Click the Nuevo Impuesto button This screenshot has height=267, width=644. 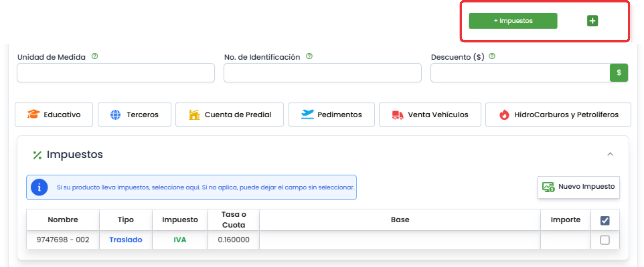579,187
